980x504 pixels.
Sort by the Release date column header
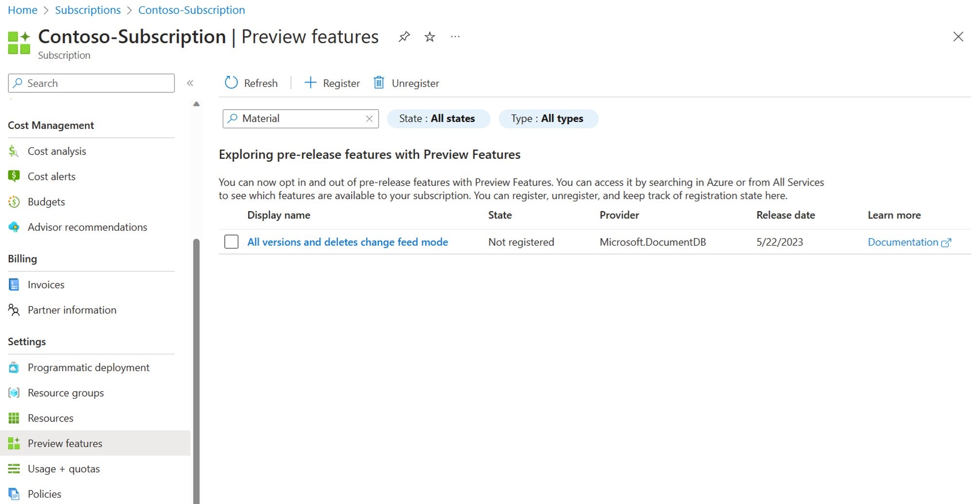coord(785,215)
